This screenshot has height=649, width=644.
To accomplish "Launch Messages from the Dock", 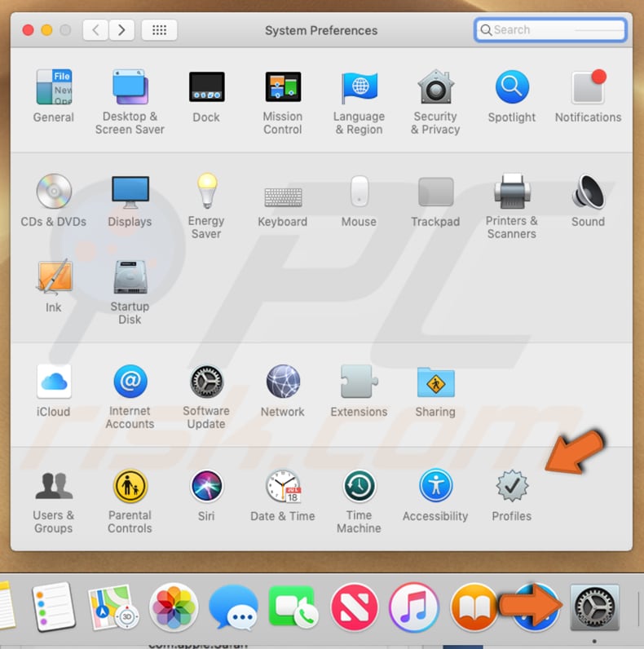I will pyautogui.click(x=233, y=607).
